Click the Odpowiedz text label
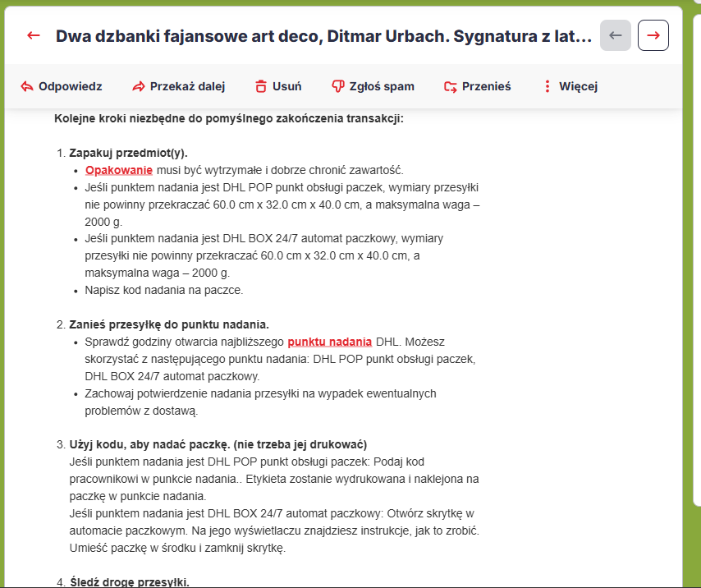701x588 pixels. click(x=70, y=86)
